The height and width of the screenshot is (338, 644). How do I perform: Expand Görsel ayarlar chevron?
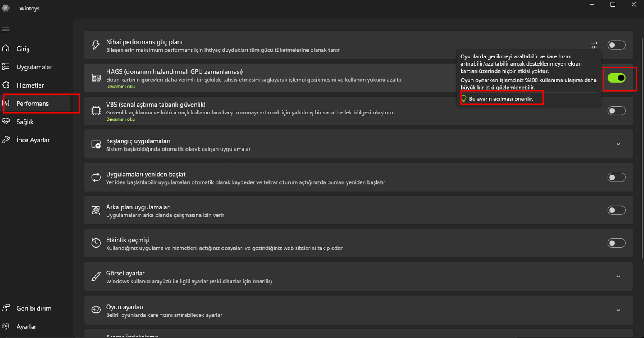(x=618, y=276)
